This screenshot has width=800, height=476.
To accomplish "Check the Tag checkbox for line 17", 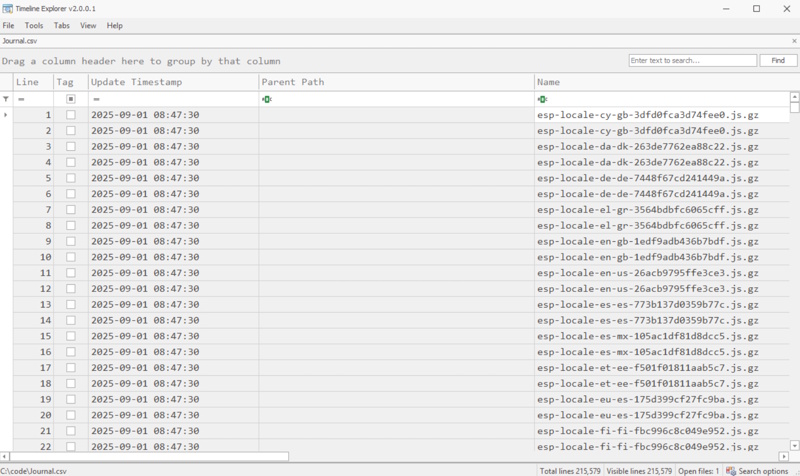I will [71, 368].
